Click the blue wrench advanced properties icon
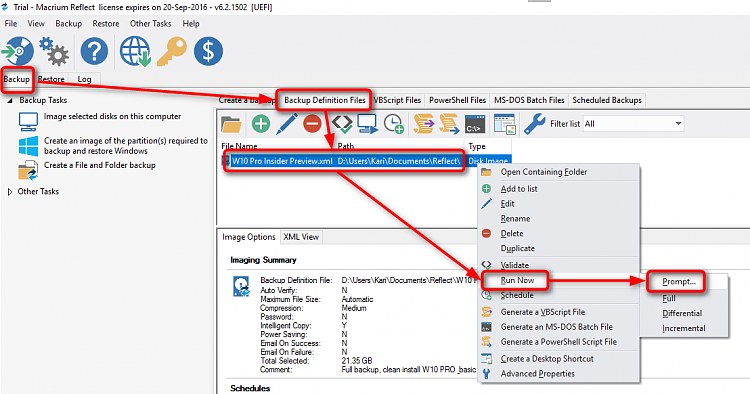The height and width of the screenshot is (394, 750). (x=534, y=124)
